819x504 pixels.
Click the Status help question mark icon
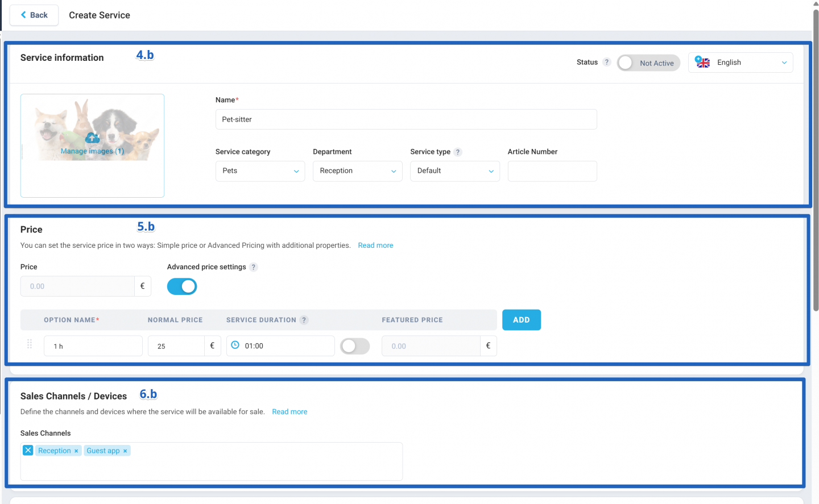tap(606, 63)
